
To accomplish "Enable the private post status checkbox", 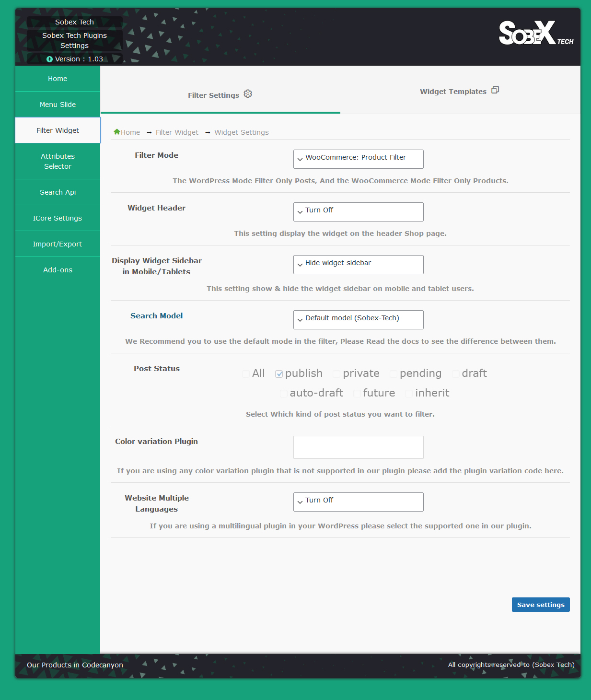I will [x=336, y=374].
